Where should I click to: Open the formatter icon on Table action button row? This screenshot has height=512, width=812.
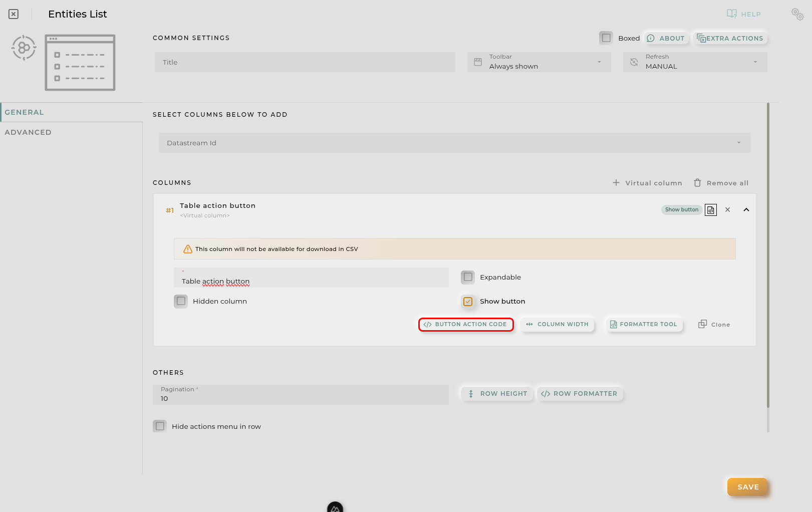[710, 209]
